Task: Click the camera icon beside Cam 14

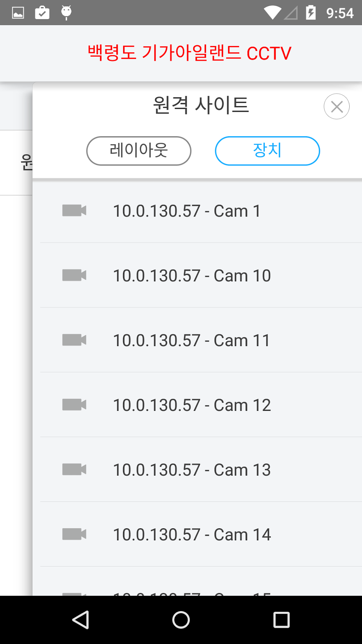Action: tap(74, 534)
